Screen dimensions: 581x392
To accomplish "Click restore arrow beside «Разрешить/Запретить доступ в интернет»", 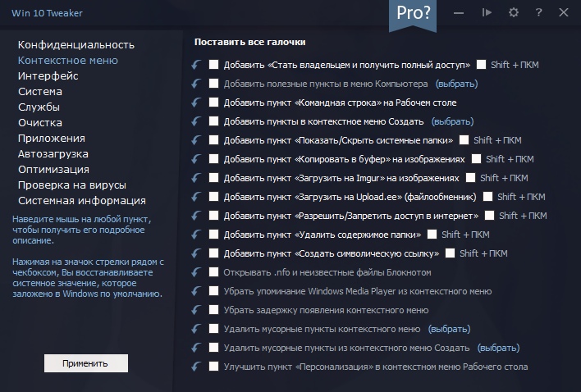I will pos(196,216).
